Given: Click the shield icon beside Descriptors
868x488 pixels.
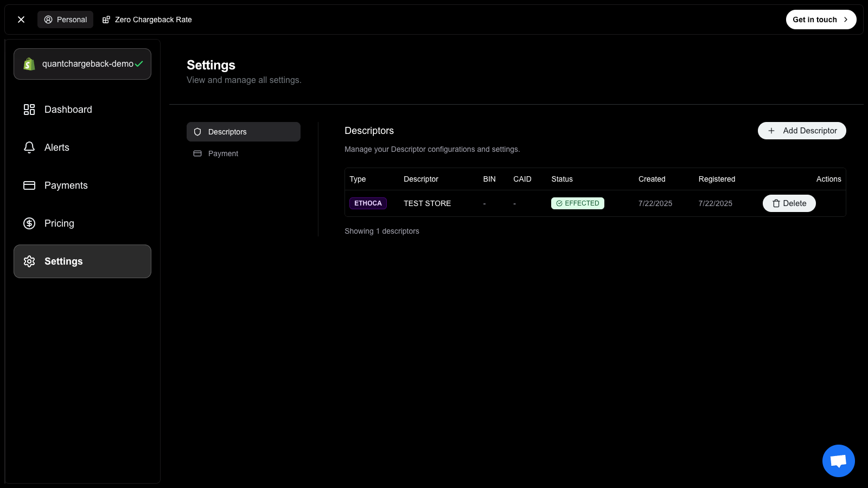Looking at the screenshot, I should [197, 132].
